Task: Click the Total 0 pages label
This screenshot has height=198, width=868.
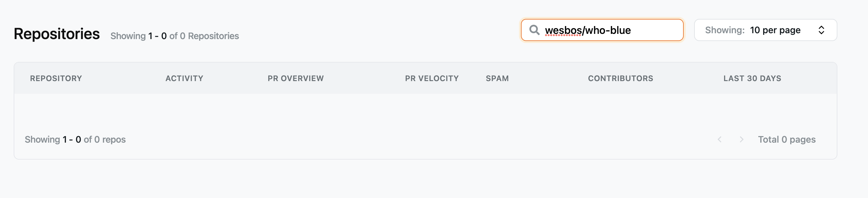Action: pyautogui.click(x=787, y=139)
